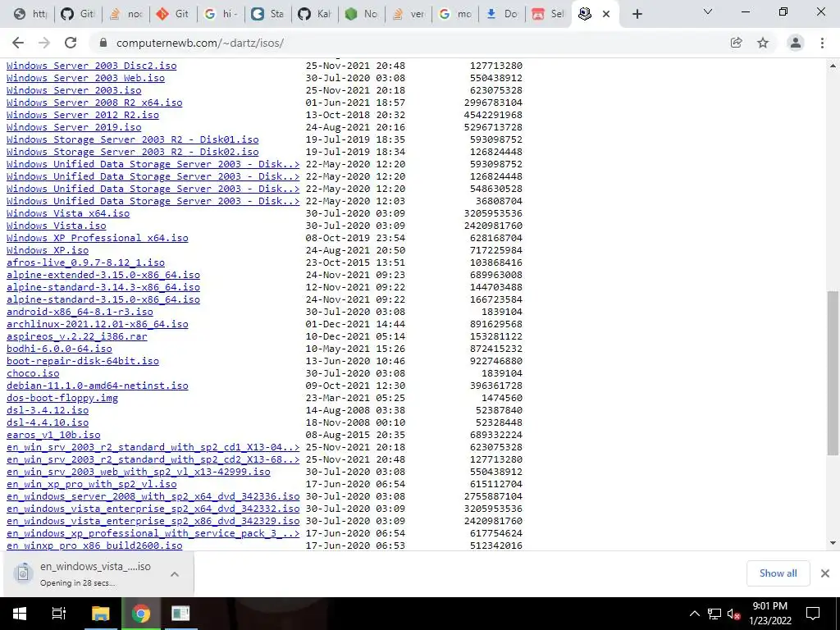
Task: Click debian-11.1.0-amd64-netinst.iso link
Action: pyautogui.click(x=98, y=386)
